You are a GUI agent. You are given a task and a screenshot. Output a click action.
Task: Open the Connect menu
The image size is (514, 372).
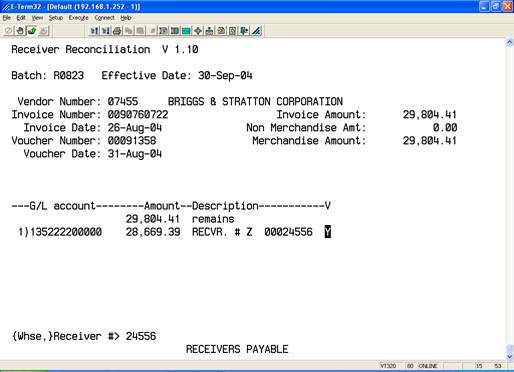click(104, 18)
